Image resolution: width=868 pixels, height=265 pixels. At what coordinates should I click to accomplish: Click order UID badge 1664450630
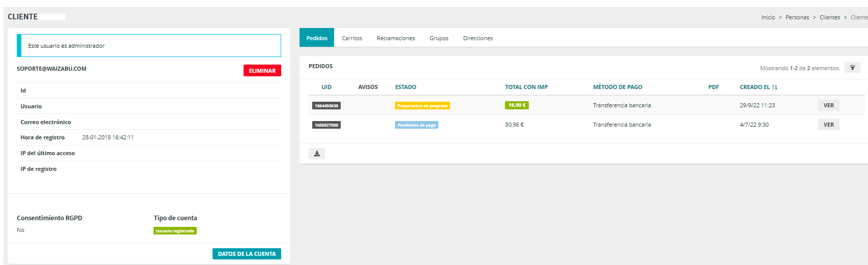[x=326, y=106]
